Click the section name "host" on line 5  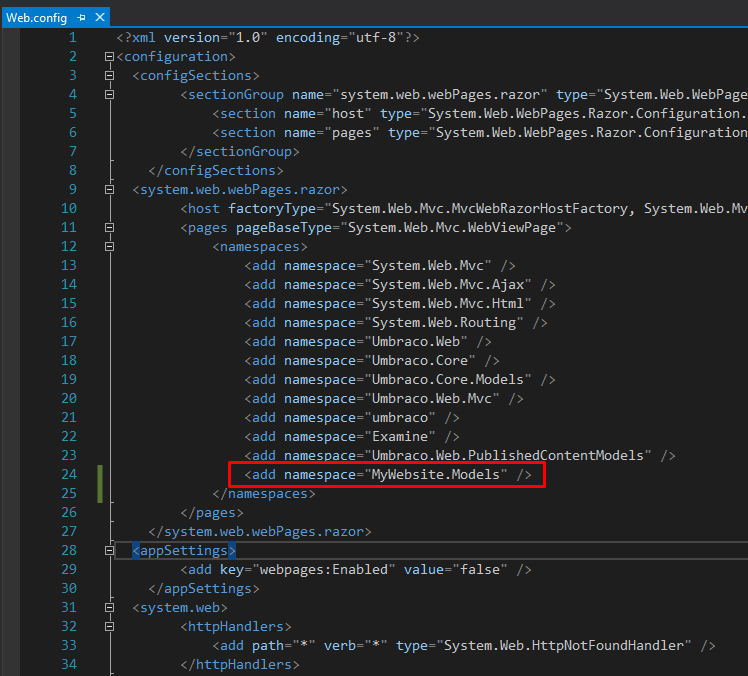tap(348, 114)
